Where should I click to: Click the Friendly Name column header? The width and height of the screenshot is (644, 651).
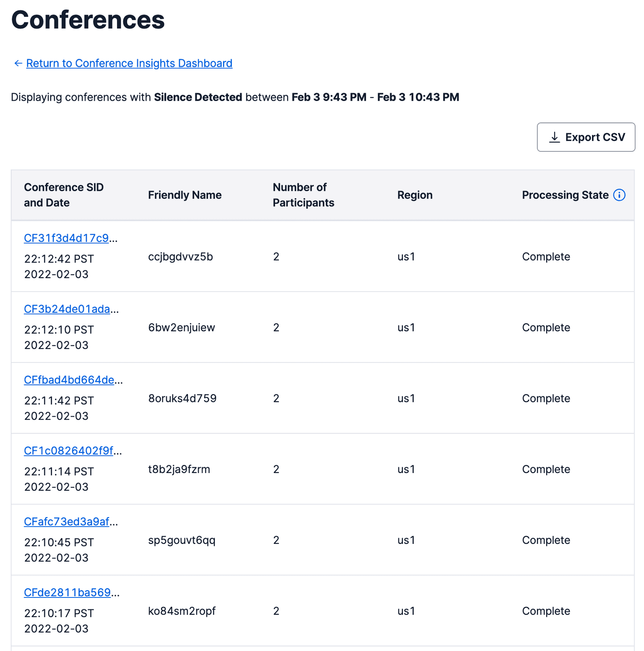(185, 195)
